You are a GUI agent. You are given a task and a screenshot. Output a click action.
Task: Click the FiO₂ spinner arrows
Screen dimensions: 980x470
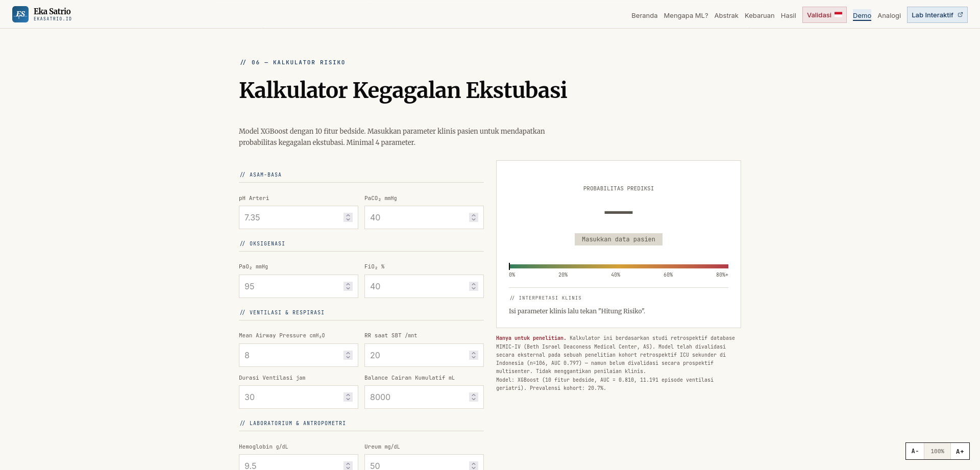coord(474,286)
